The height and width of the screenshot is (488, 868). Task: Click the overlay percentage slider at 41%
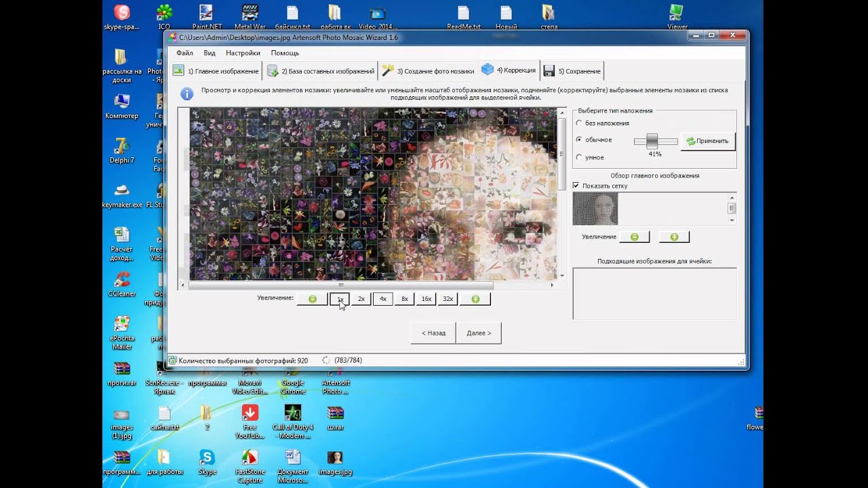(x=652, y=140)
